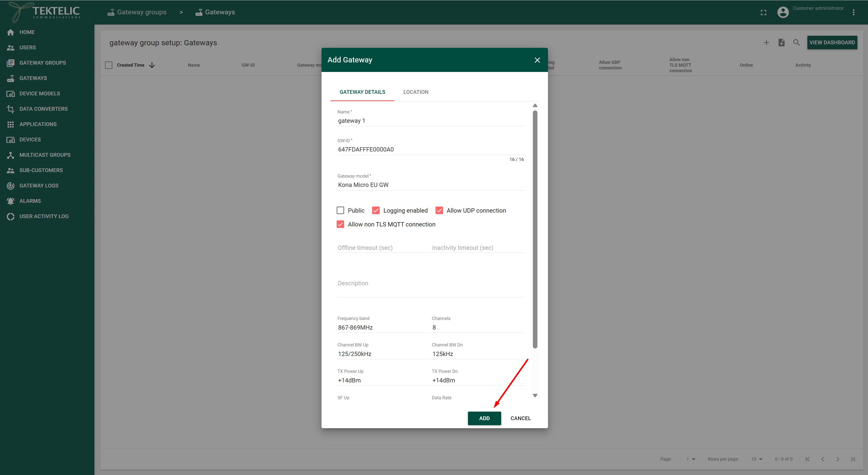Click the import gateway file icon
Image resolution: width=868 pixels, height=475 pixels.
781,43
